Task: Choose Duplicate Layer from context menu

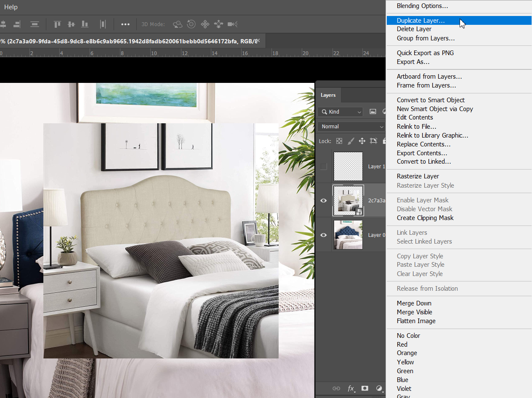Action: [420, 21]
